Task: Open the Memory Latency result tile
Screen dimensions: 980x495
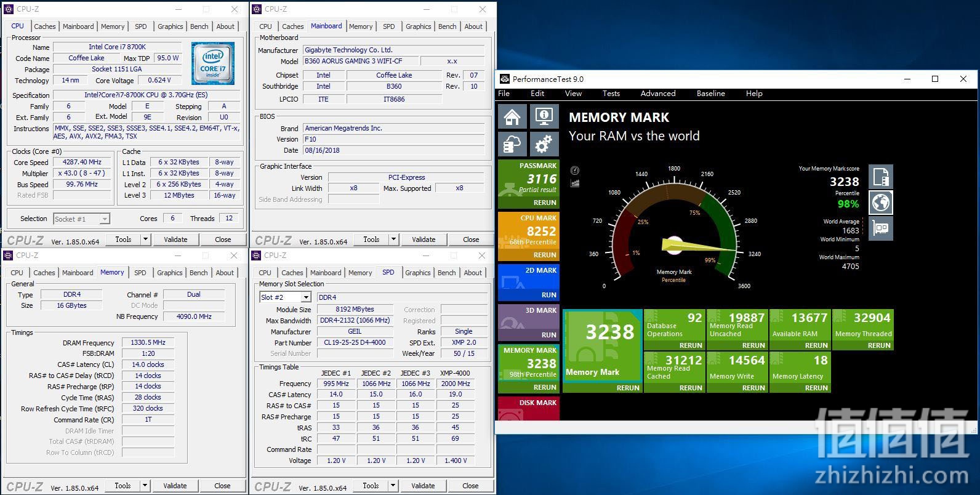Action: [x=800, y=372]
